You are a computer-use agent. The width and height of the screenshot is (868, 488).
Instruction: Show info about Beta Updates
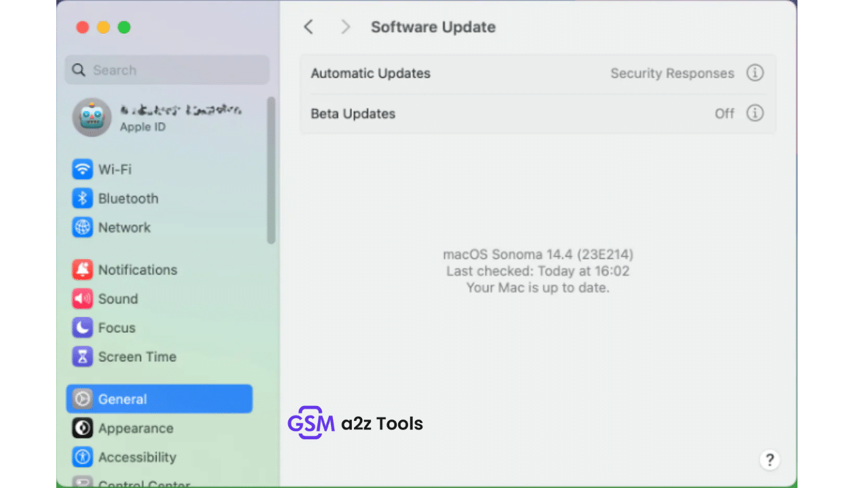tap(755, 113)
